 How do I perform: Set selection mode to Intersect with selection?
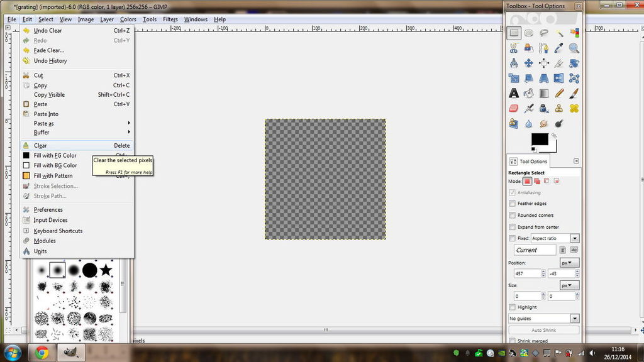point(557,181)
